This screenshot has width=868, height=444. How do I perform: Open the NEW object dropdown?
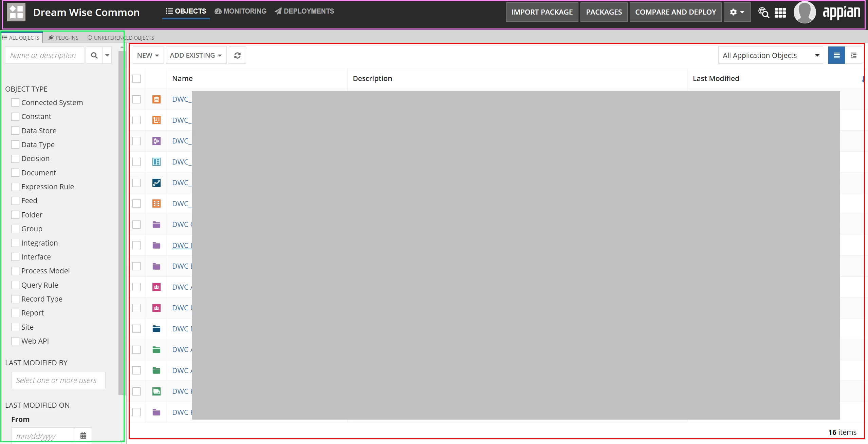click(148, 55)
